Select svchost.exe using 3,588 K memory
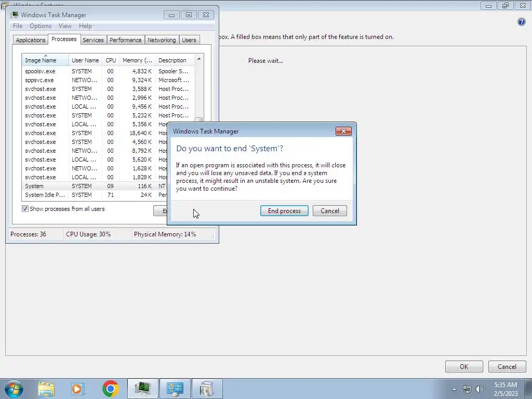The height and width of the screenshot is (399, 532). (108, 89)
